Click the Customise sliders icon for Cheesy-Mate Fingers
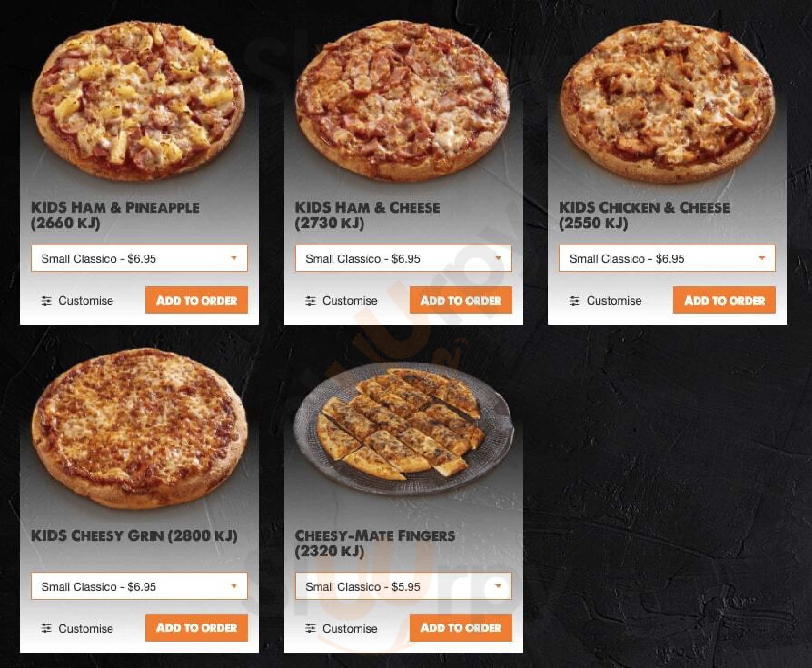Screen dimensions: 812x668 pos(310,628)
